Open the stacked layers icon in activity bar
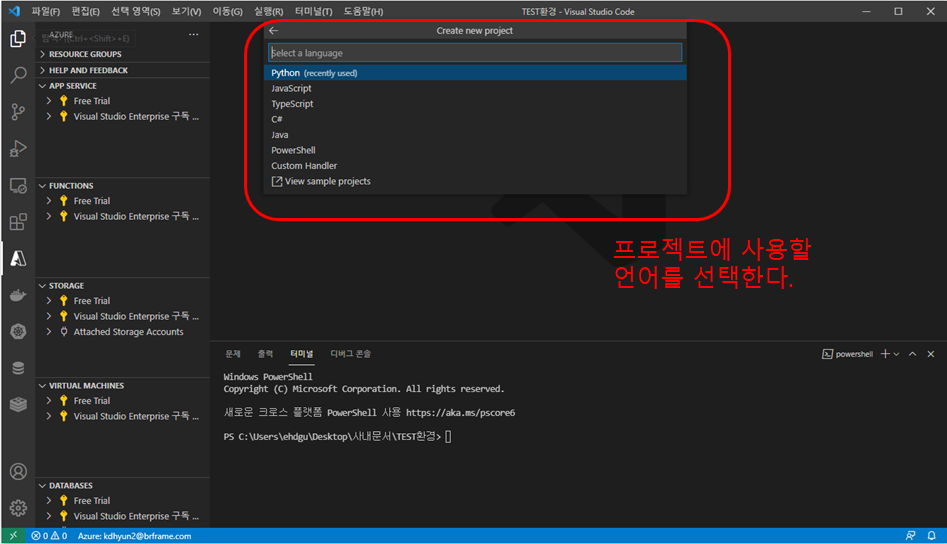The height and width of the screenshot is (544, 947). click(x=18, y=405)
